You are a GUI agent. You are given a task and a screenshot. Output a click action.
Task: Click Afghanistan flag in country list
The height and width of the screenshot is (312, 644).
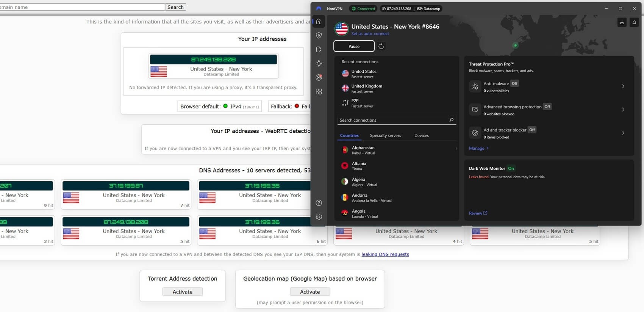[345, 150]
